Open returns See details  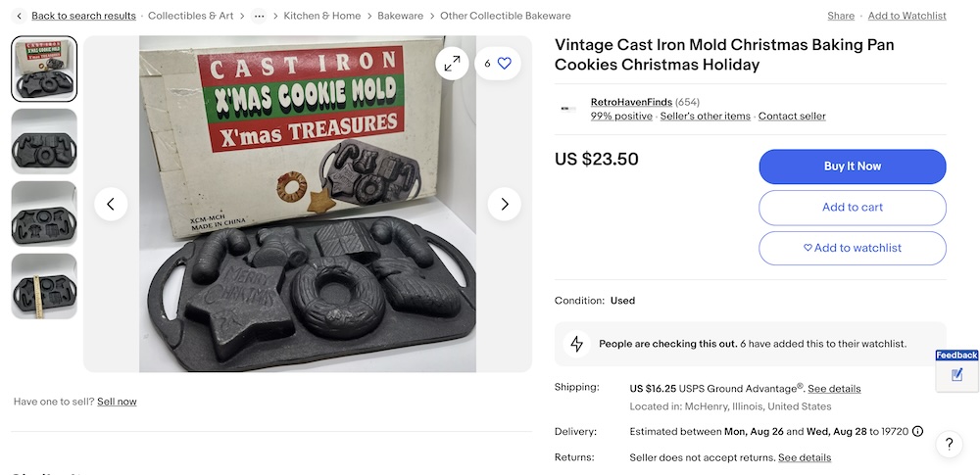click(x=805, y=457)
